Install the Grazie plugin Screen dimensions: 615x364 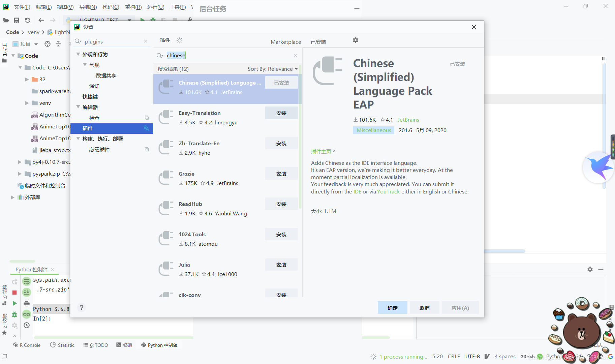pos(281,174)
